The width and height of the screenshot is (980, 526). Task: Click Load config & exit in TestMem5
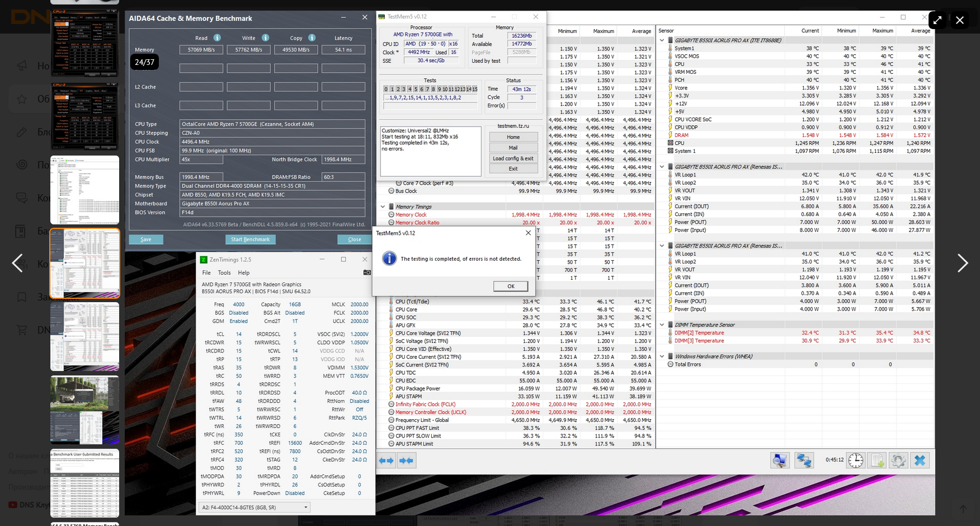pos(513,158)
